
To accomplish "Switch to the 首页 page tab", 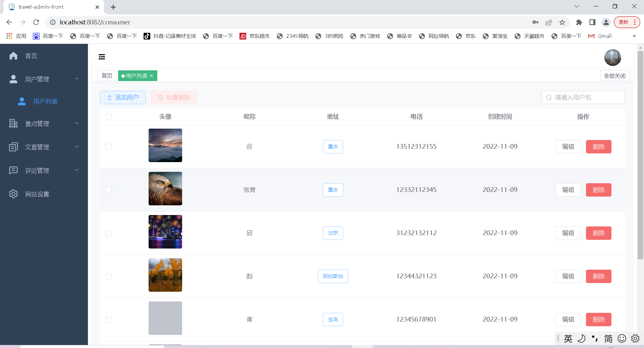I will coord(107,76).
